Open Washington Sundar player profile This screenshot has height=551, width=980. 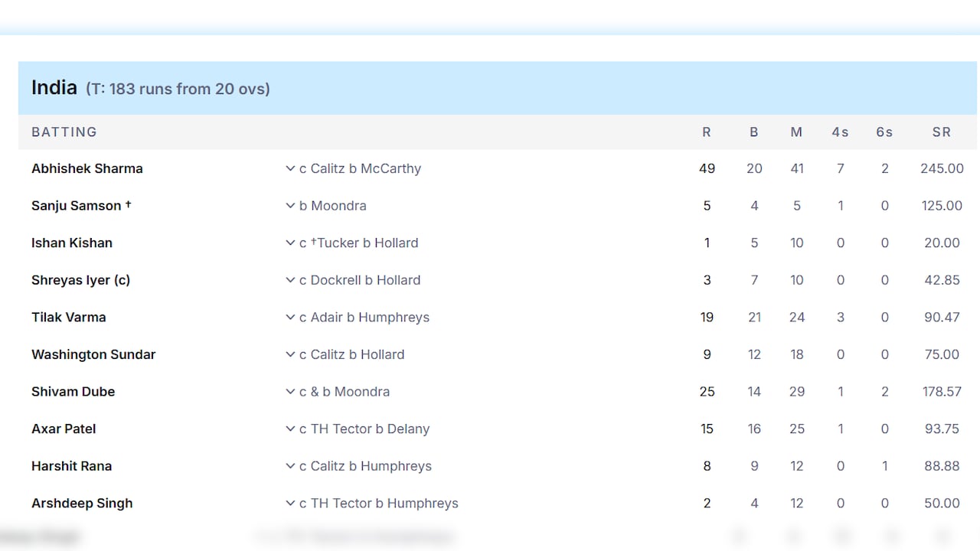tap(93, 355)
